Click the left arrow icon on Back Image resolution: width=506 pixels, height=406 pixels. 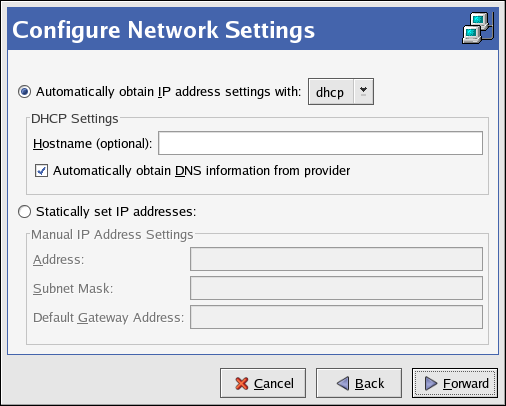click(x=342, y=383)
